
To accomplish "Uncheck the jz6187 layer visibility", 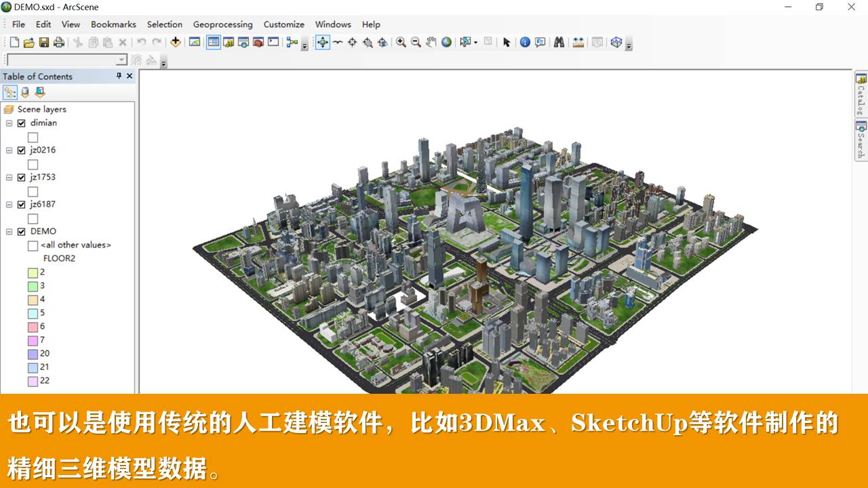I will click(22, 205).
